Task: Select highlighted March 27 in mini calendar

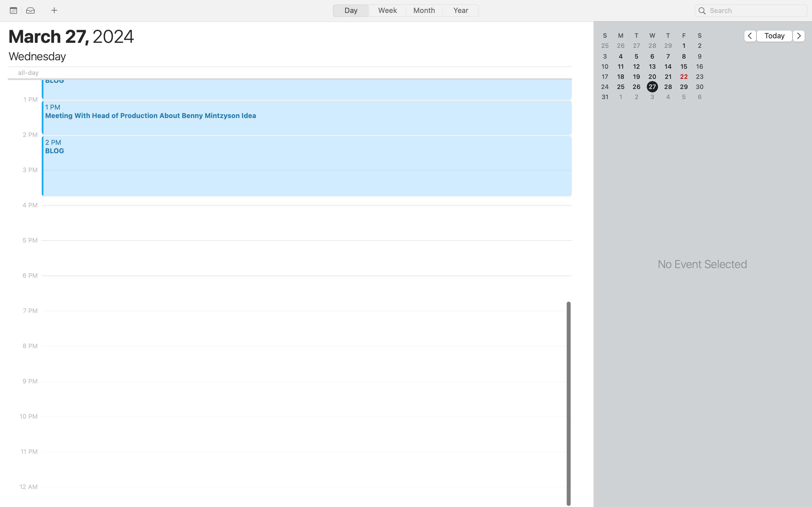Action: (x=652, y=87)
